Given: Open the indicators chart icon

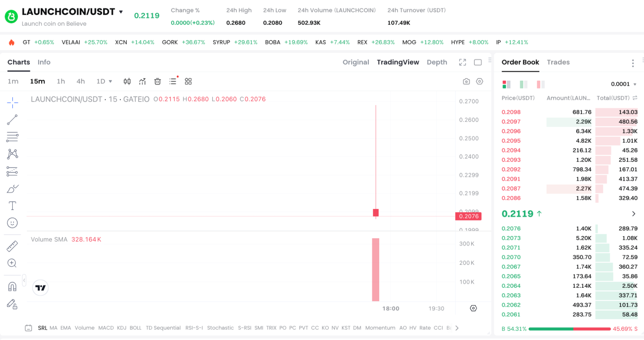Looking at the screenshot, I should (142, 81).
